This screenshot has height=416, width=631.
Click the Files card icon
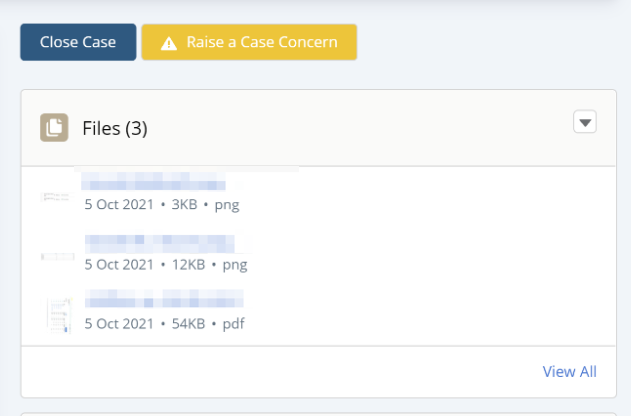(54, 128)
